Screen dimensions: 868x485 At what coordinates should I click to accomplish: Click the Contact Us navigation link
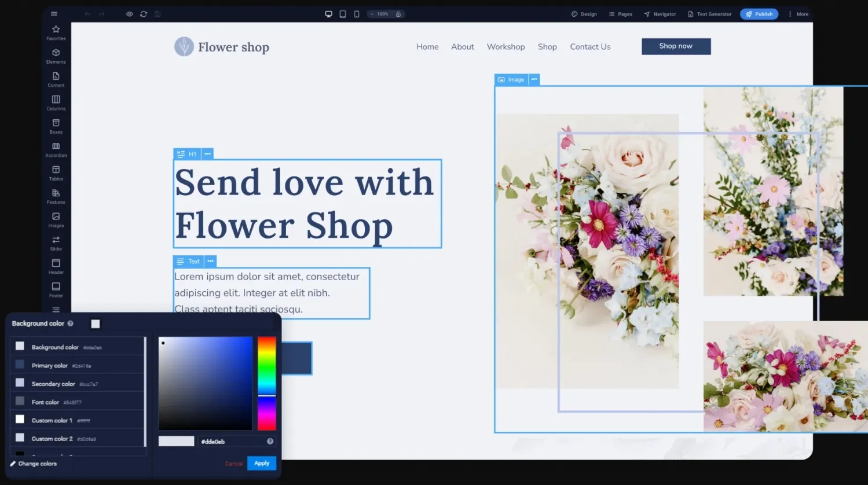tap(590, 47)
